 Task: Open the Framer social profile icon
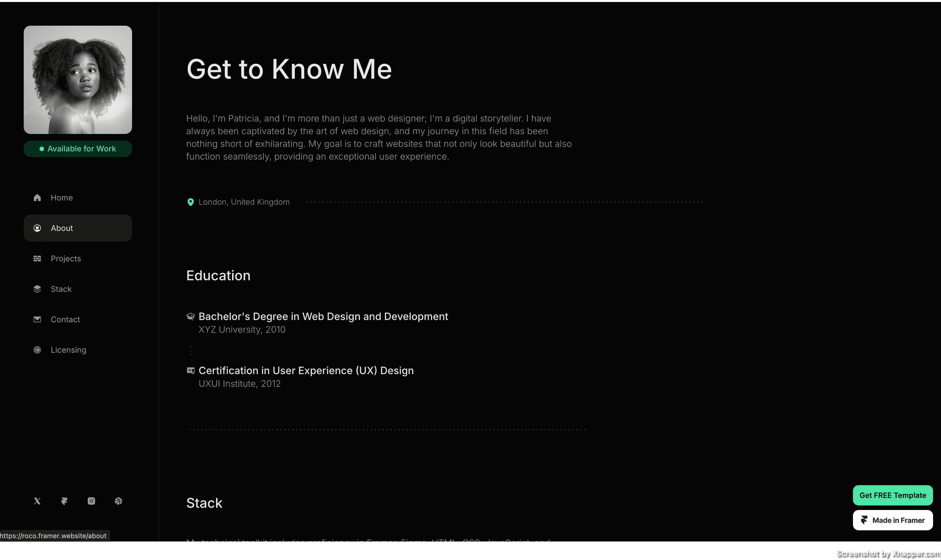(x=64, y=501)
